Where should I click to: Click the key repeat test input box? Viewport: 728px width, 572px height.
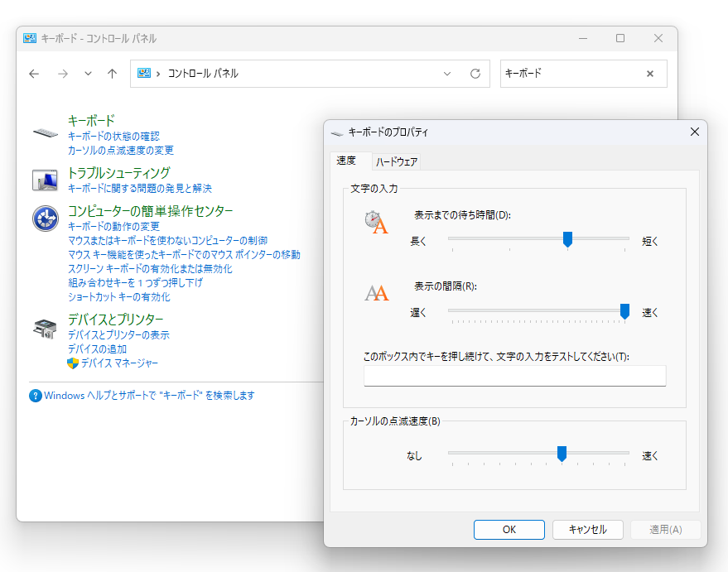coord(514,376)
